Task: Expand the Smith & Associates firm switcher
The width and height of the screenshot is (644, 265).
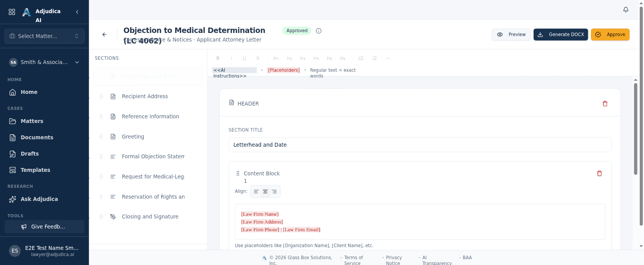Action: pos(45,62)
